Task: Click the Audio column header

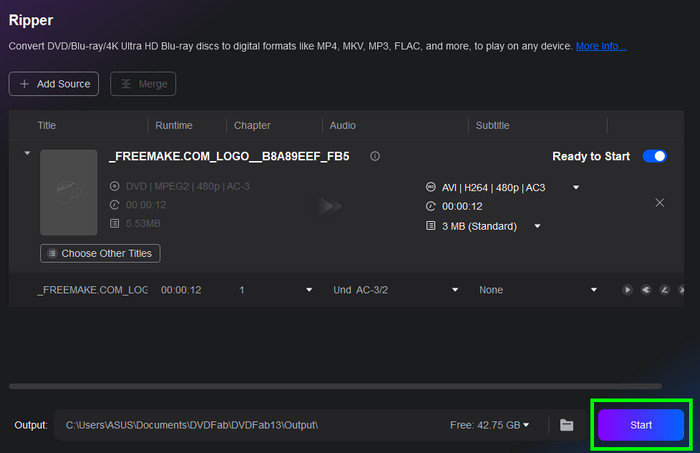Action: click(342, 125)
